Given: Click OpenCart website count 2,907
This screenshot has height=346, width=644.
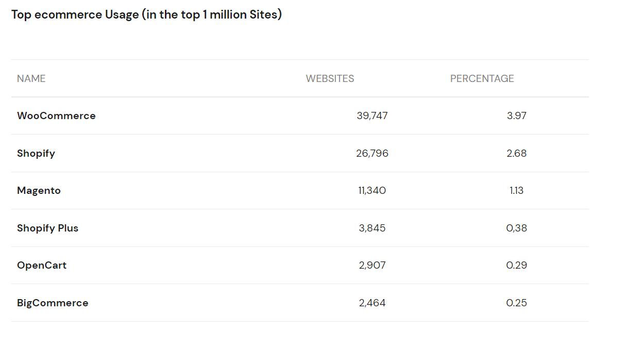Looking at the screenshot, I should coord(372,265).
